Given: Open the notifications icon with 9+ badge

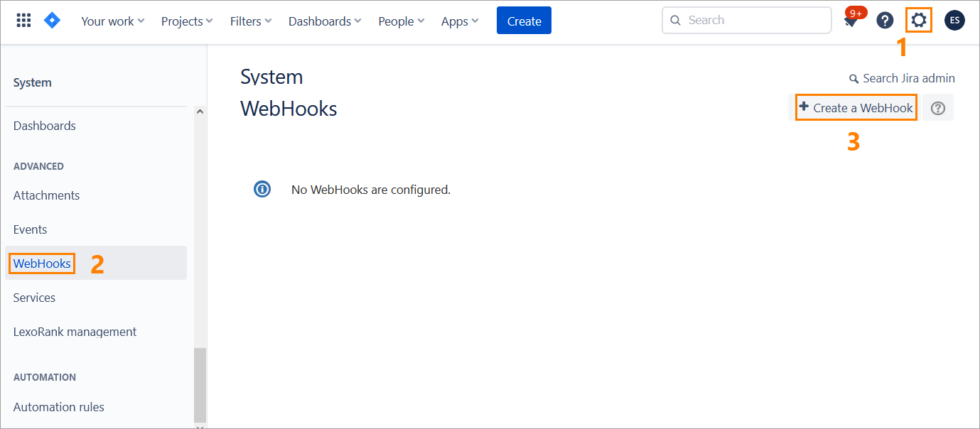Looking at the screenshot, I should click(851, 21).
